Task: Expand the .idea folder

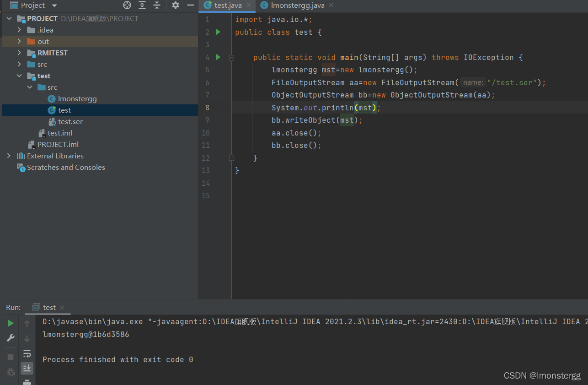Action: [x=19, y=30]
